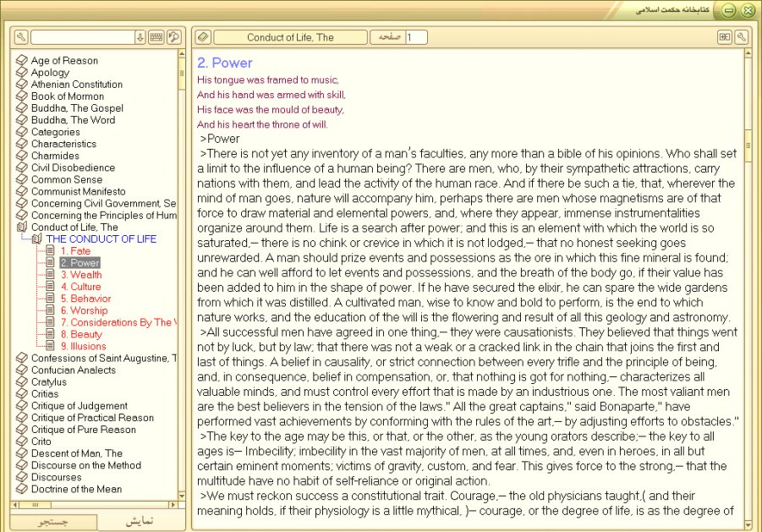Screen dimensions: 762x532
Task: Select the Book of Mormon book icon
Action: [21, 96]
